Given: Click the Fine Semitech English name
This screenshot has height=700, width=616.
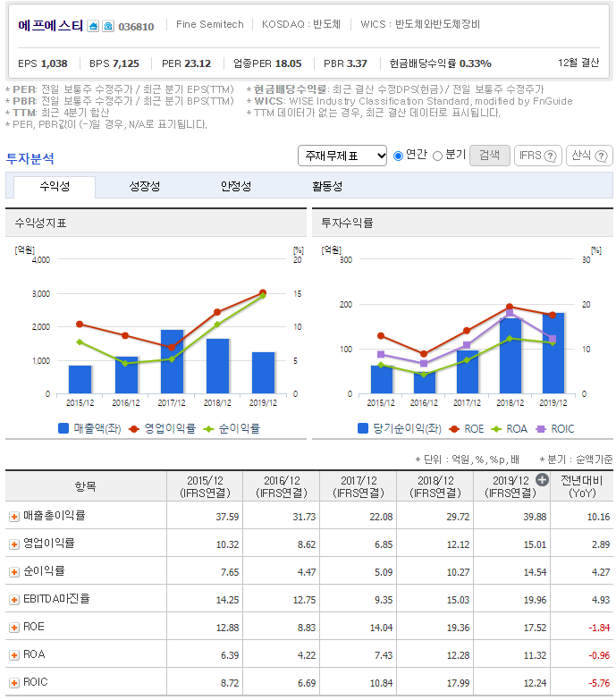Looking at the screenshot, I should point(210,24).
